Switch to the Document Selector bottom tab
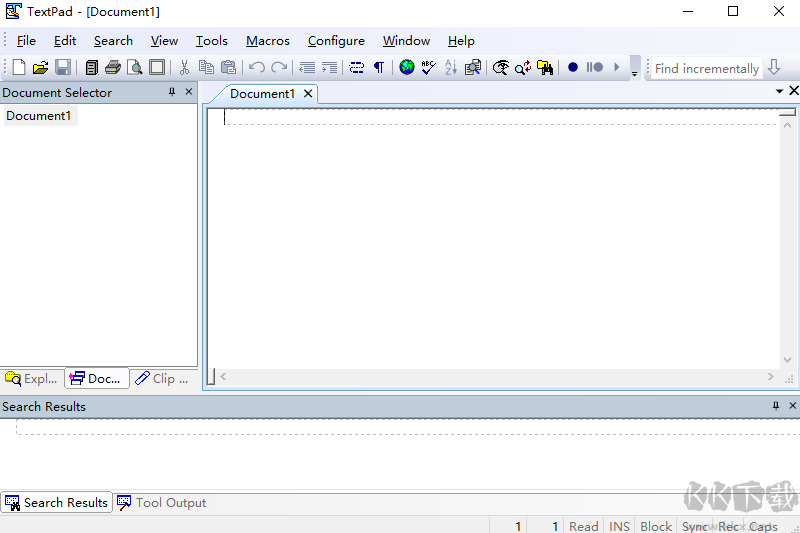The height and width of the screenshot is (533, 800). point(97,378)
